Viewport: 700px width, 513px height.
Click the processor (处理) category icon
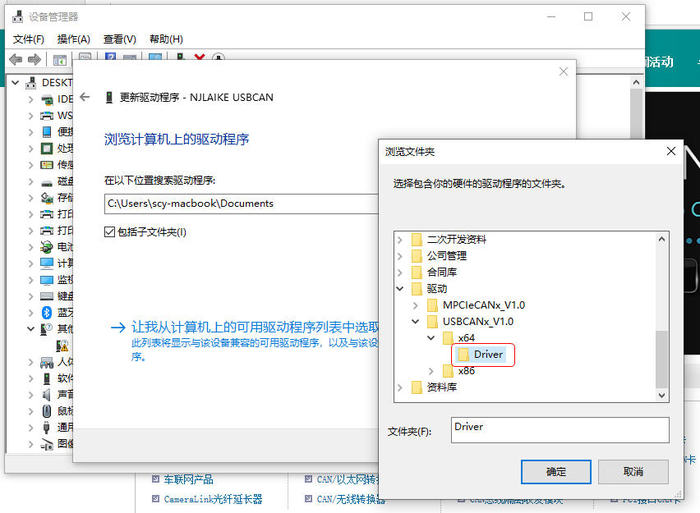(47, 148)
